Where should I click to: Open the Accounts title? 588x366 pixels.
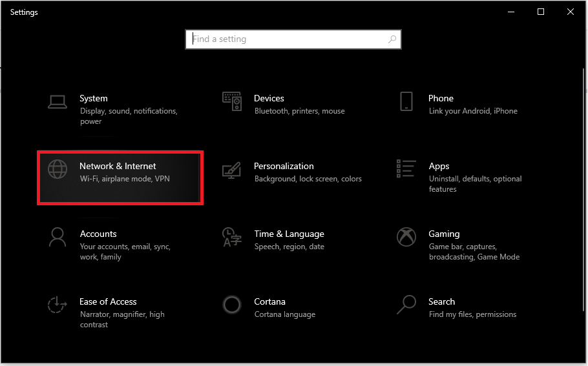pos(98,234)
